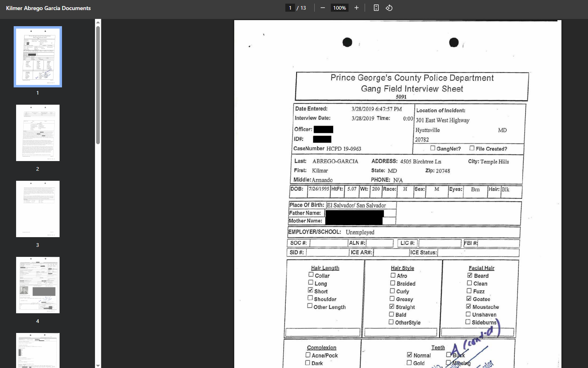Click the DOB value 7/26/1995
The height and width of the screenshot is (368, 588).
[319, 189]
